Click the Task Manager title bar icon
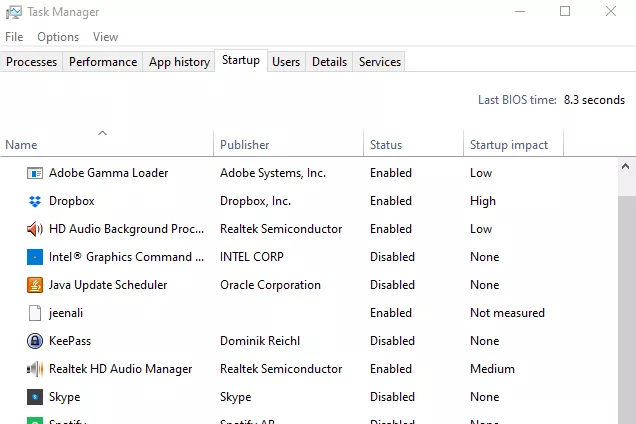636x424 pixels. point(14,12)
